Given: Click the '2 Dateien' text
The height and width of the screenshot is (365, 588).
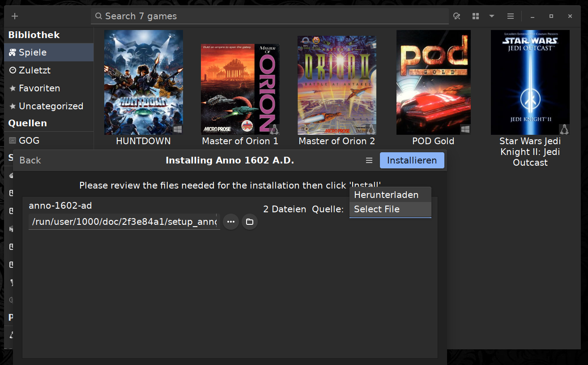Looking at the screenshot, I should point(285,209).
